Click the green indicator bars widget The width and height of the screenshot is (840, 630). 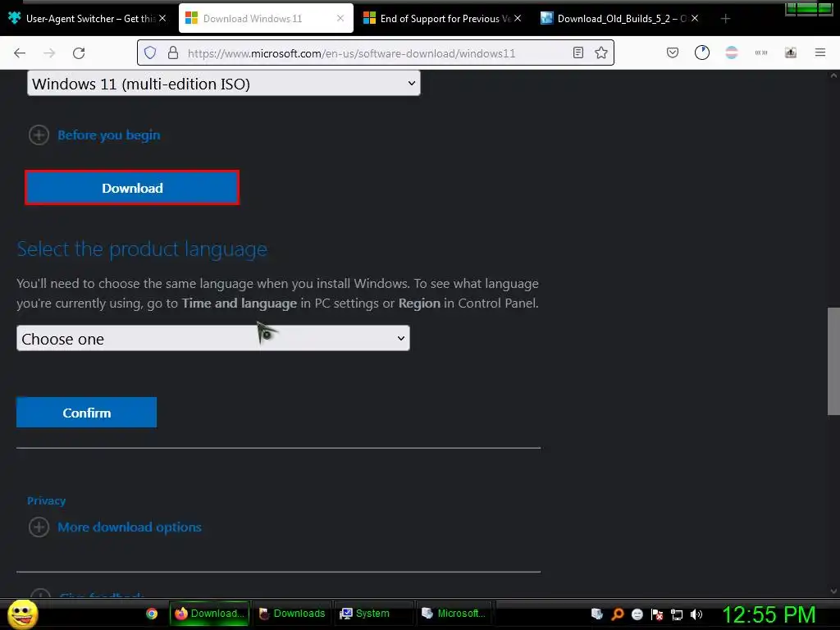pyautogui.click(x=809, y=9)
